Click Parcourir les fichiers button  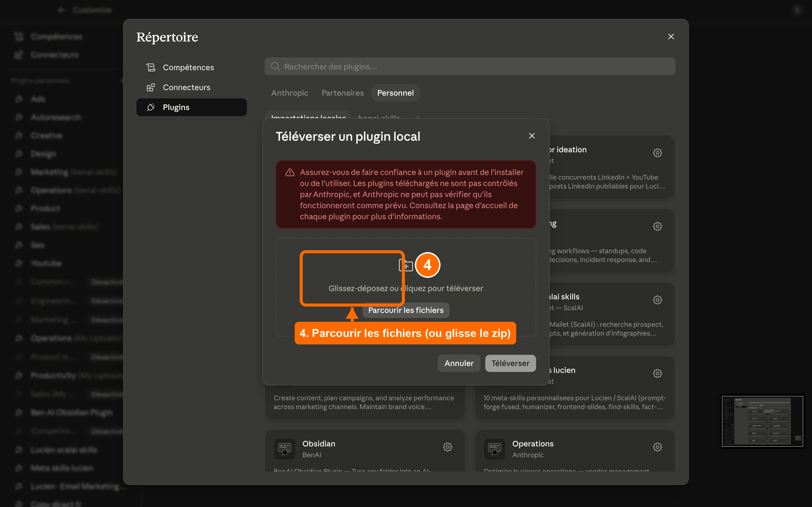coord(406,310)
